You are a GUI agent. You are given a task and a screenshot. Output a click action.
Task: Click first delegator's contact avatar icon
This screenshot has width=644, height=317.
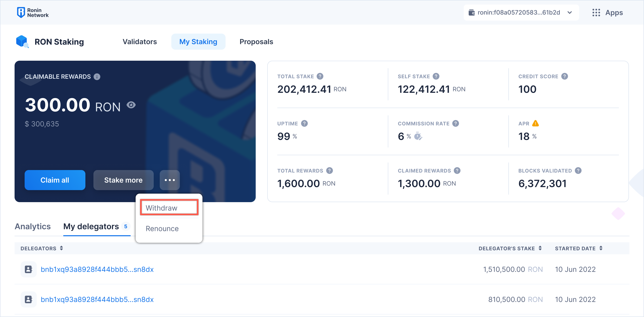click(28, 269)
